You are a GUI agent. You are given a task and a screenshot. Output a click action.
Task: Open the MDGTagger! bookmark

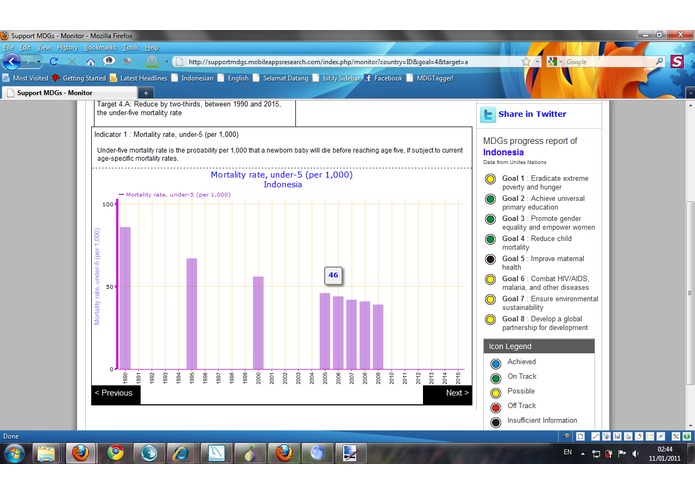pyautogui.click(x=430, y=78)
